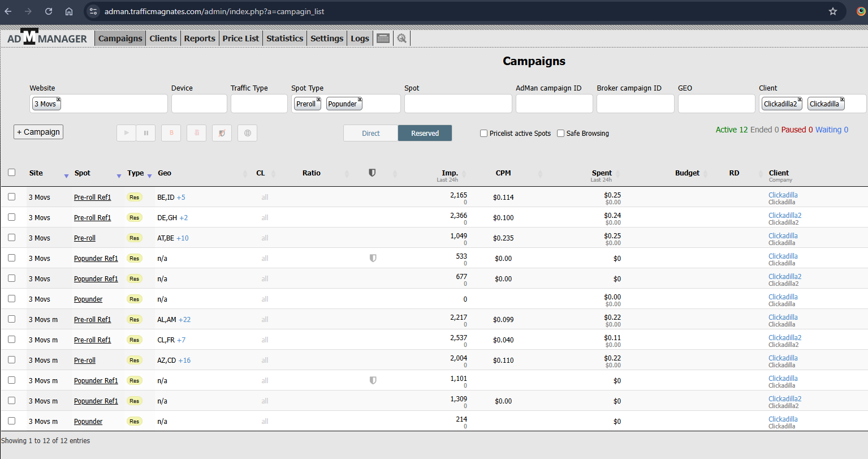The width and height of the screenshot is (868, 459).
Task: Click the red B icon button
Action: (x=171, y=133)
